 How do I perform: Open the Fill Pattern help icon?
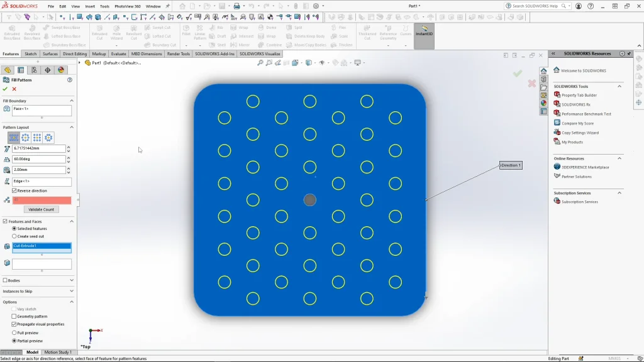click(x=70, y=80)
